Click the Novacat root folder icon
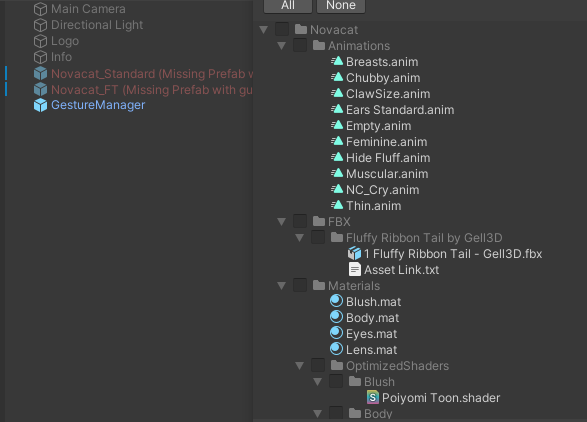 301,29
